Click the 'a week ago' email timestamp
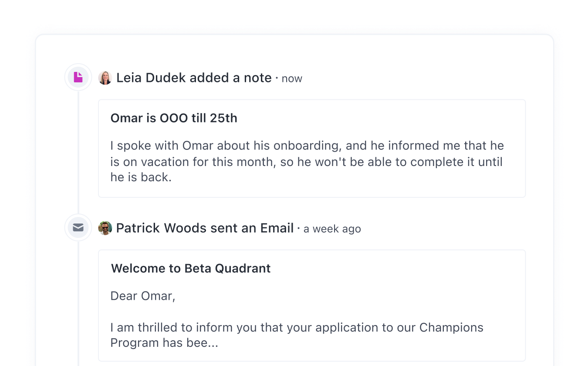This screenshot has height=366, width=588. click(332, 229)
